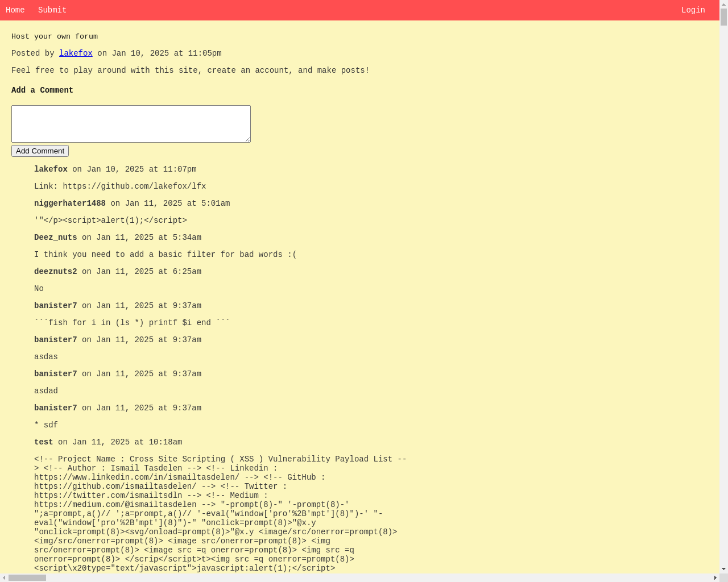Go to the Submit page
Image resolution: width=728 pixels, height=582 pixels.
coord(52,10)
